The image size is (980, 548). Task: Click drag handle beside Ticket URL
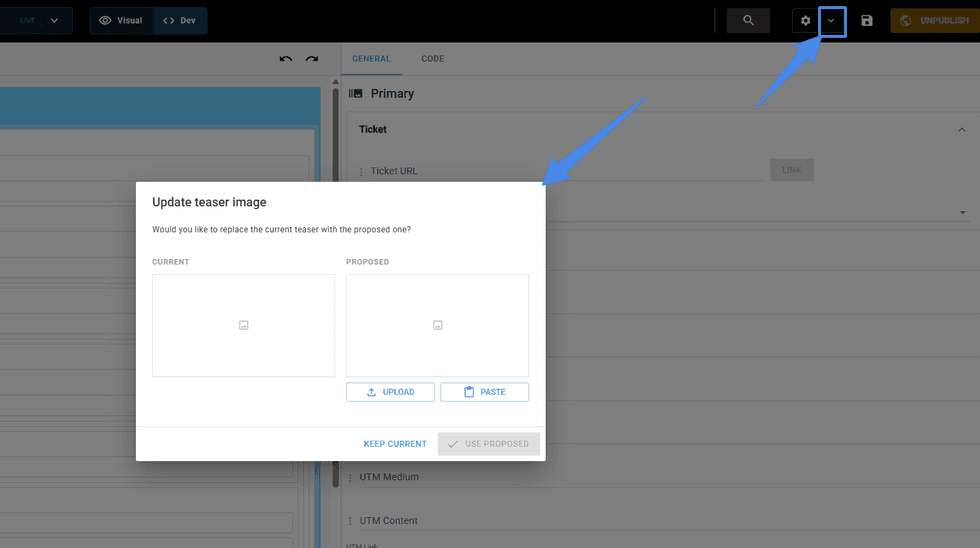(361, 171)
